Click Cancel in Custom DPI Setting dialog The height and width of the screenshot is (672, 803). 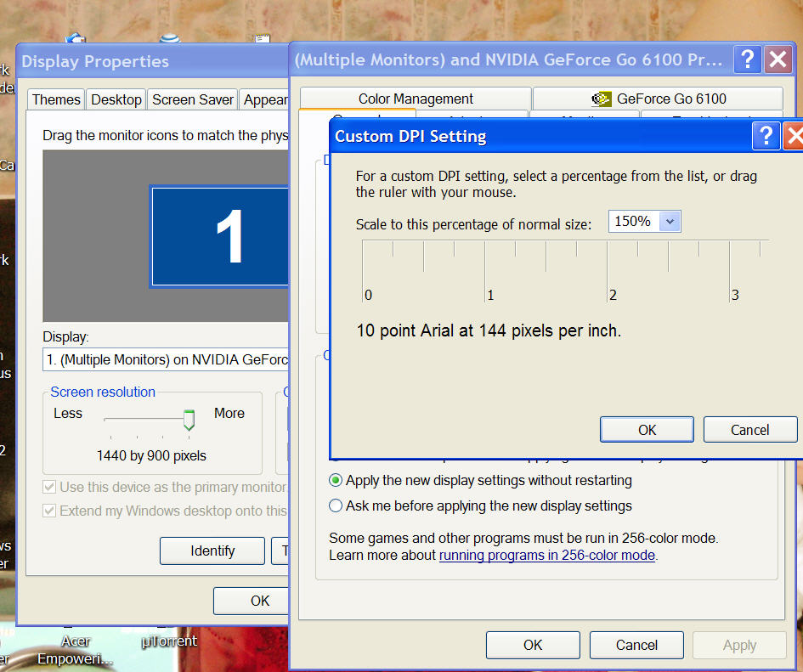(749, 430)
